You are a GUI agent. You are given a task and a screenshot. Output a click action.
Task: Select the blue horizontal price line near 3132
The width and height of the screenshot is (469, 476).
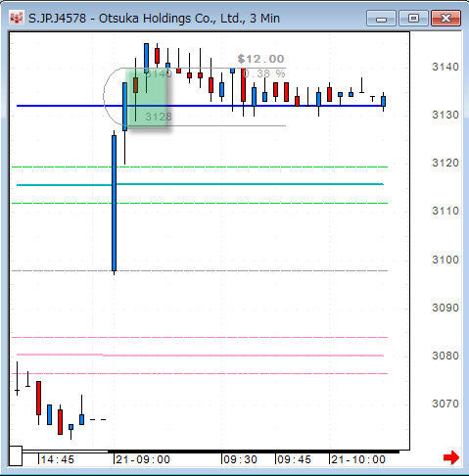click(x=200, y=106)
